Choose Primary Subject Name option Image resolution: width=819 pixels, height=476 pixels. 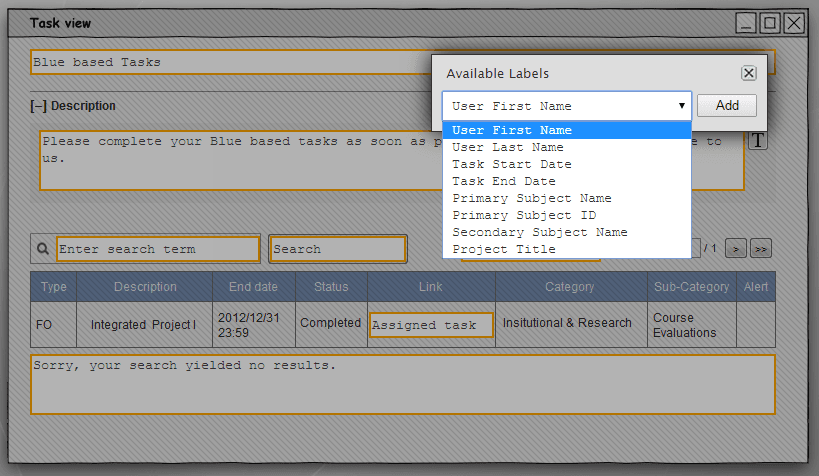point(567,198)
